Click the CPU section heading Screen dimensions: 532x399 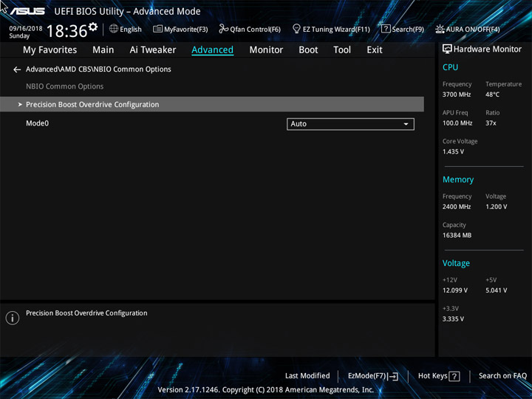450,67
